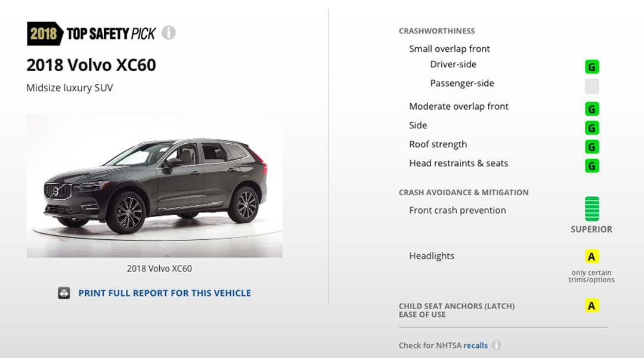Select the Front crash prevention label
This screenshot has height=358, width=644.
[x=457, y=210]
